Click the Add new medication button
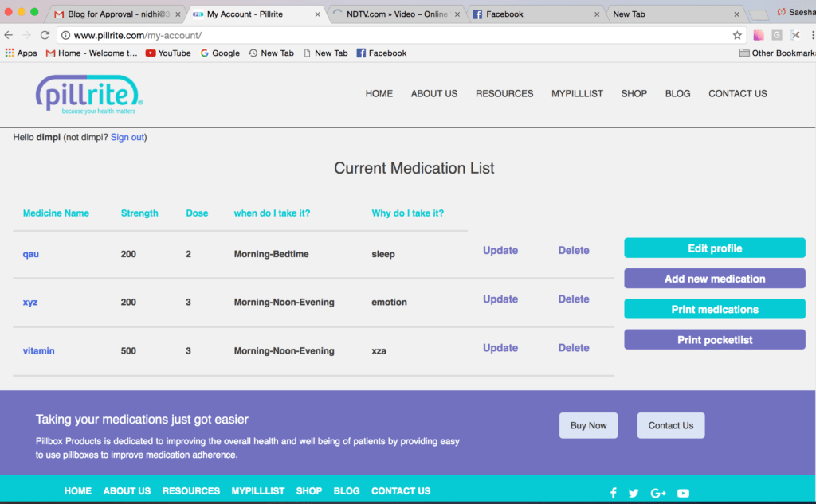Image resolution: width=816 pixels, height=504 pixels. pyautogui.click(x=714, y=278)
